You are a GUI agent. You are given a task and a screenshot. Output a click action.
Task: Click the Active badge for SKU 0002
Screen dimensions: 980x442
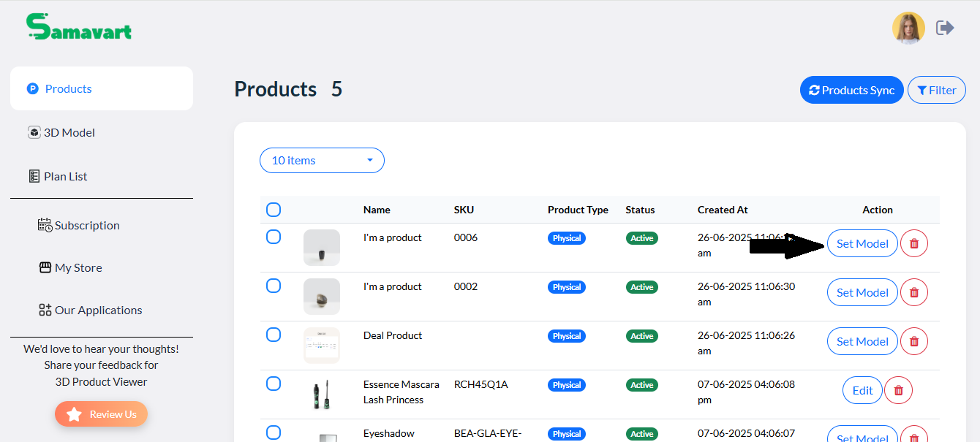(642, 287)
